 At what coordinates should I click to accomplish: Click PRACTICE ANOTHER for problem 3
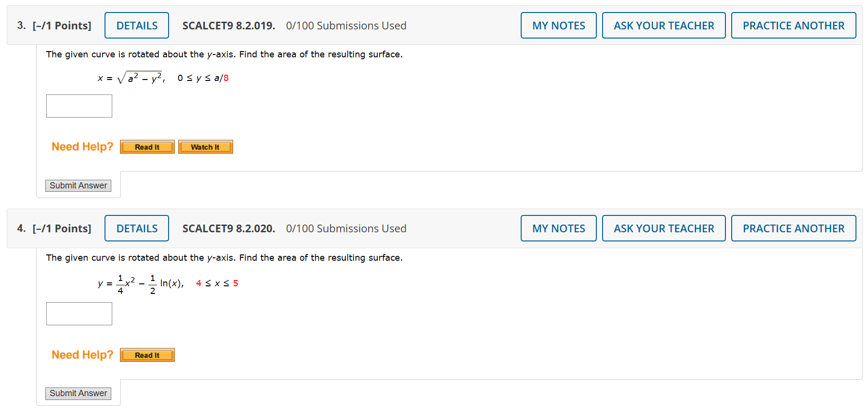(793, 25)
